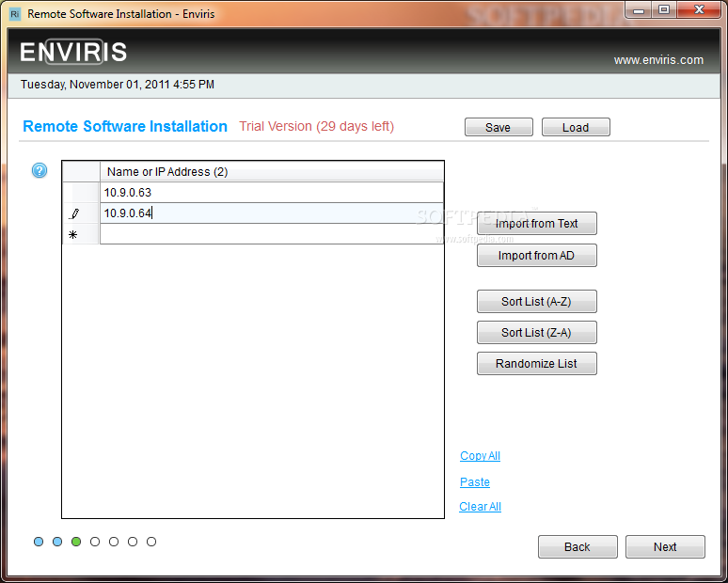Click the first blue step indicator dot

coord(39,542)
